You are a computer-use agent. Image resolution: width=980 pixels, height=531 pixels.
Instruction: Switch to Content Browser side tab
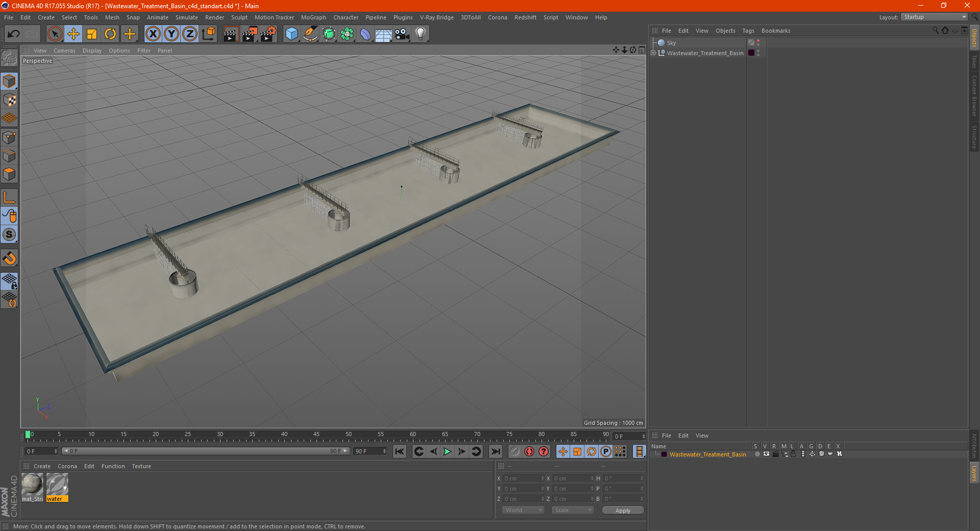(974, 95)
